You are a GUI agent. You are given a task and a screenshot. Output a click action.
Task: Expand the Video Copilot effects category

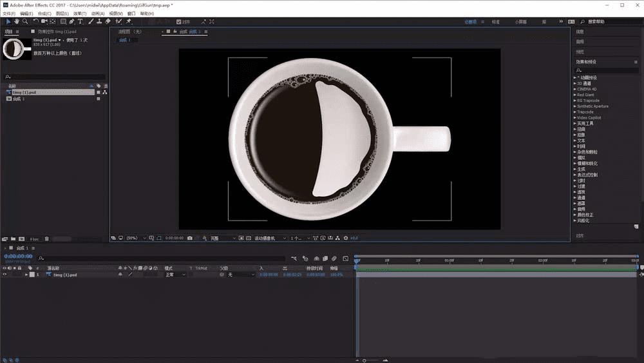click(575, 117)
